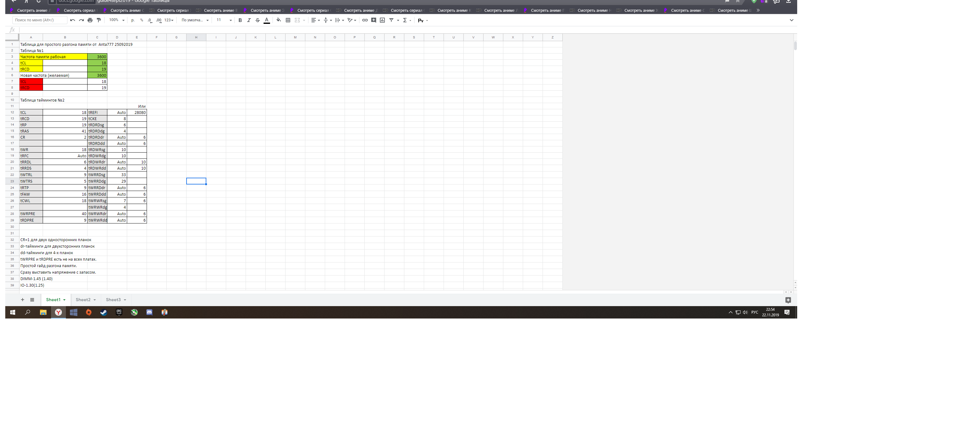Insert a chart from the toolbar

[382, 20]
